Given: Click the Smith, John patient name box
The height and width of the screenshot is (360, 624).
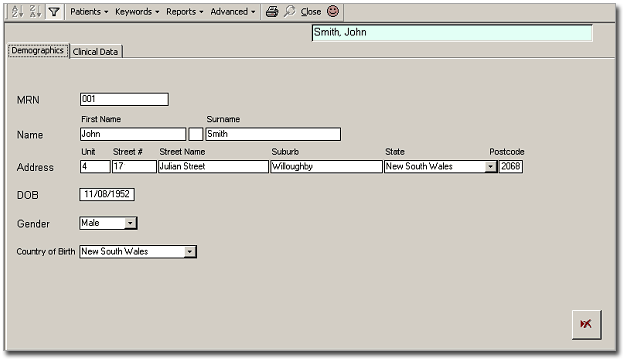Looking at the screenshot, I should click(x=452, y=33).
